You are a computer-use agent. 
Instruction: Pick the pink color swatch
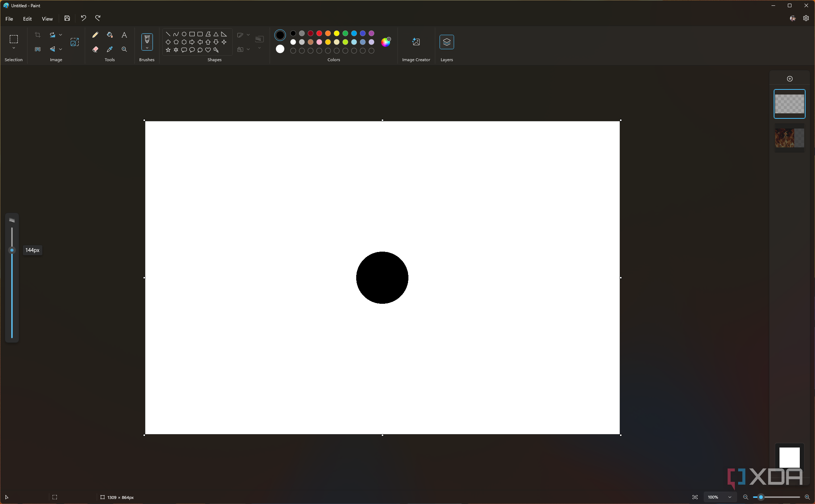click(319, 42)
